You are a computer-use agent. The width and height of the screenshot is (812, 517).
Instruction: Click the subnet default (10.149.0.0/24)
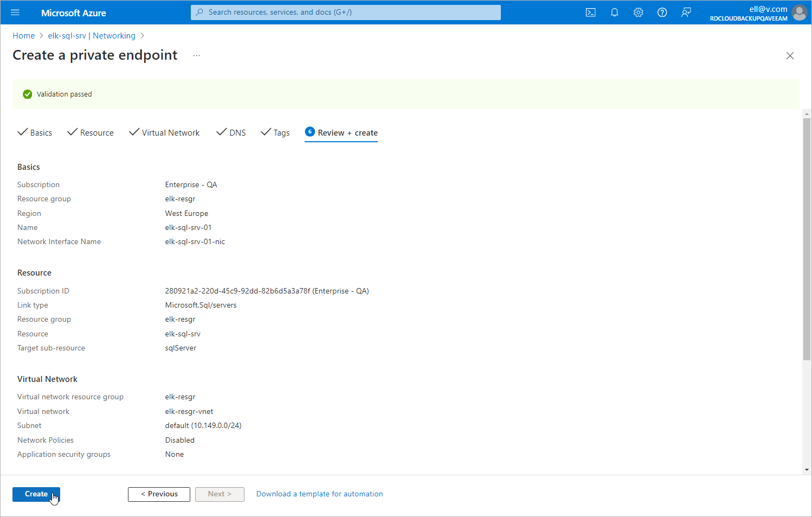[x=203, y=426]
